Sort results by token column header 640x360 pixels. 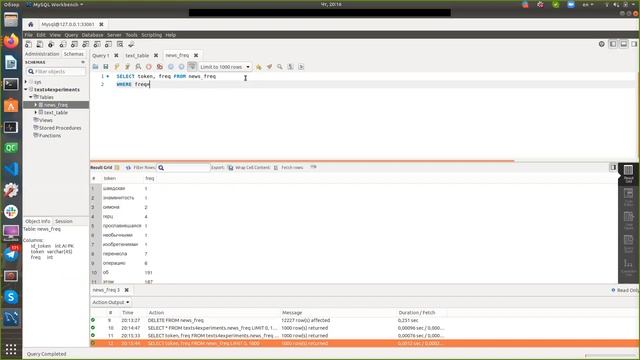click(x=109, y=178)
